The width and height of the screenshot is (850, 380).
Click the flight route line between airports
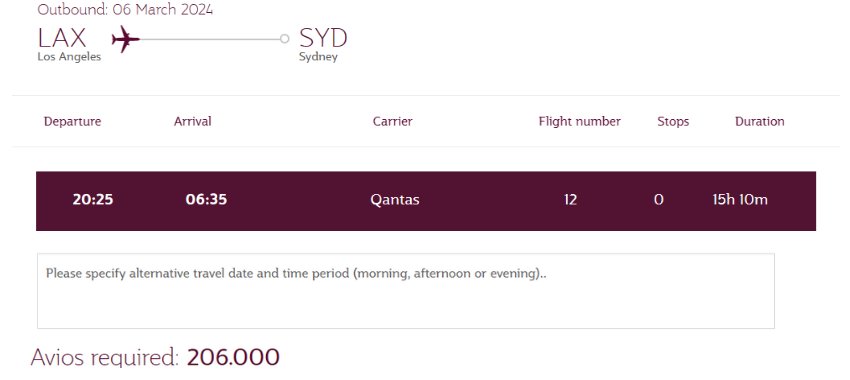[x=210, y=39]
